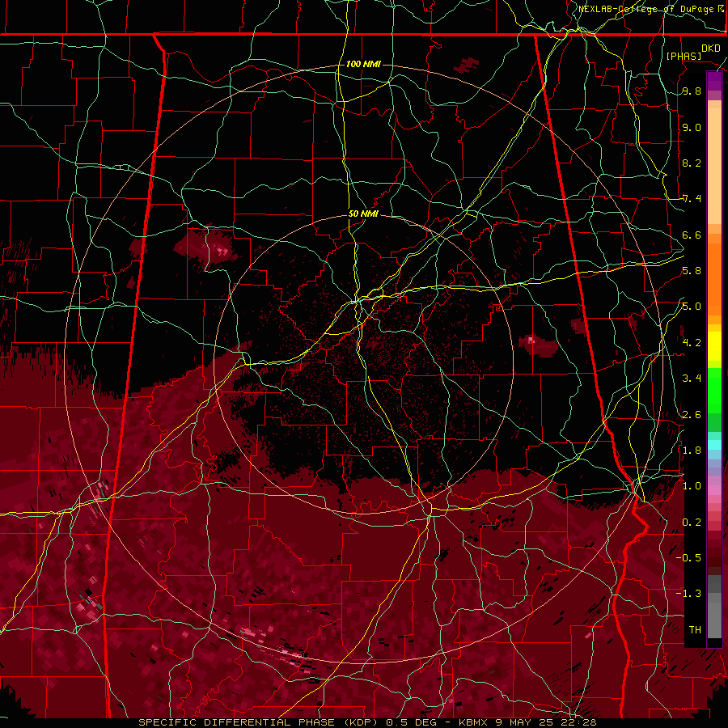Click the 1.8 value on the scale

point(692,450)
